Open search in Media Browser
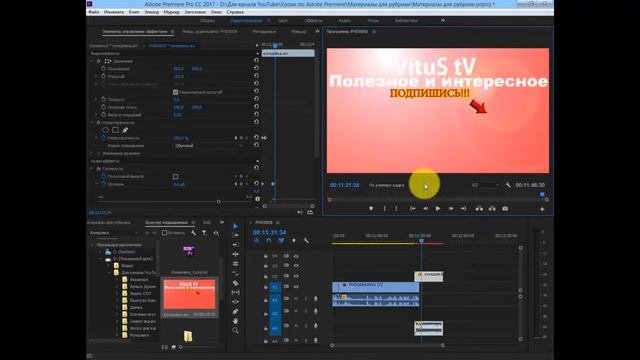This screenshot has height=360, width=640. (x=216, y=233)
